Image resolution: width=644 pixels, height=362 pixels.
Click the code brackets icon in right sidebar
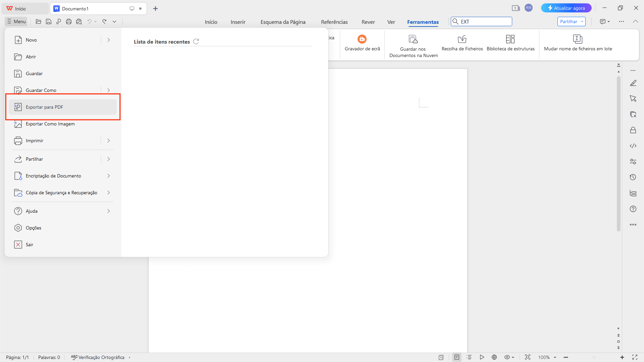(x=633, y=146)
